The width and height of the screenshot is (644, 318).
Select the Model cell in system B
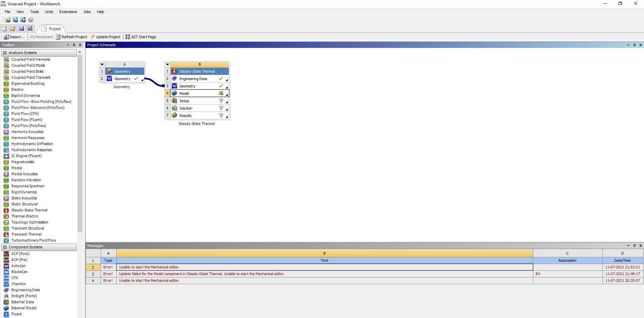tap(200, 93)
